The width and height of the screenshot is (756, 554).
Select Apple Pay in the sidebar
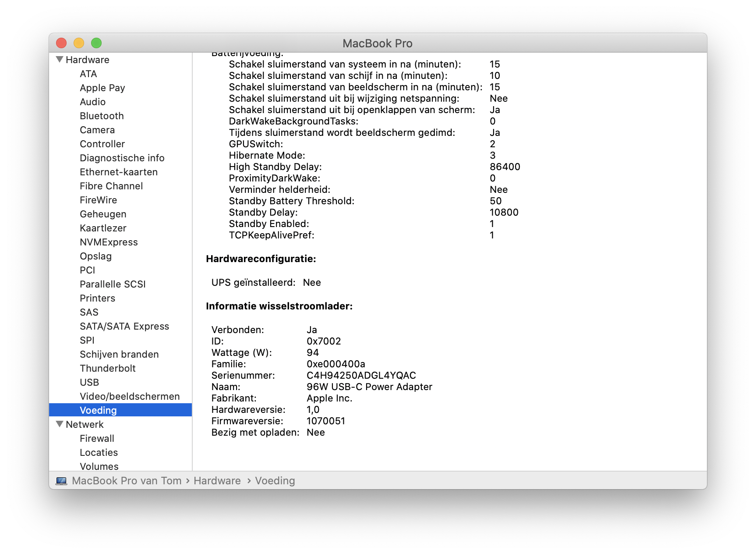pyautogui.click(x=102, y=88)
